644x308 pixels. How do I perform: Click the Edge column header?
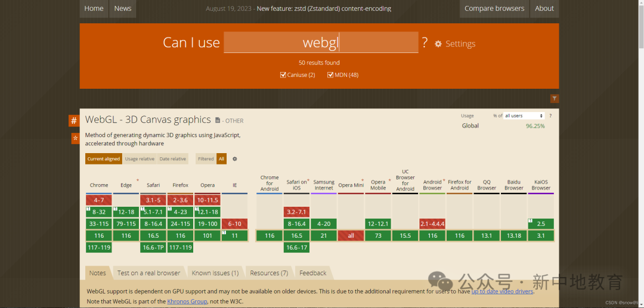tap(126, 185)
